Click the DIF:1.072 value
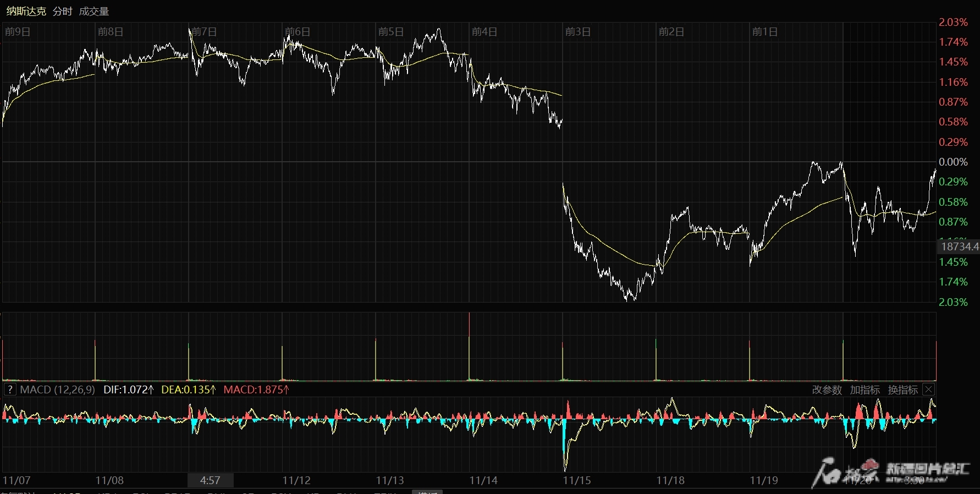 [x=129, y=389]
